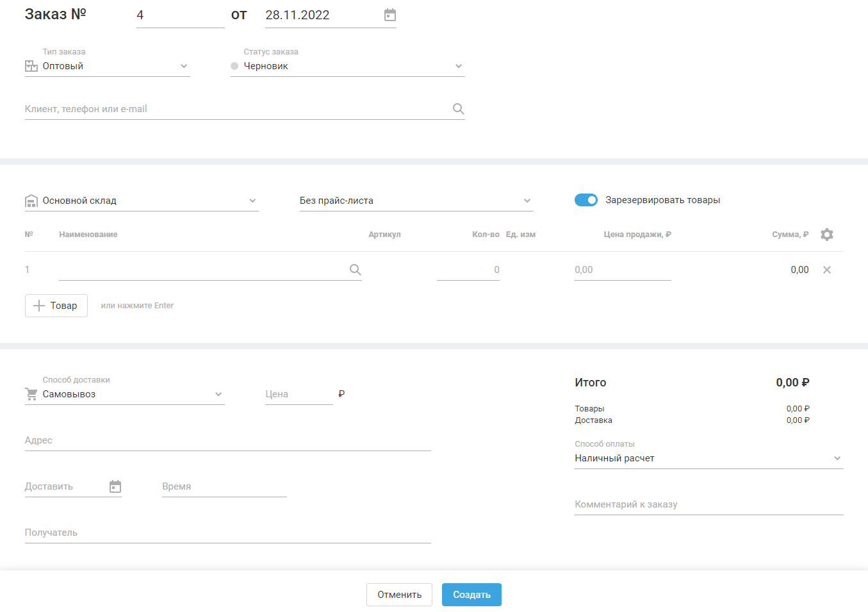This screenshot has height=612, width=868.
Task: Click the Ед. изм column header
Action: (521, 235)
